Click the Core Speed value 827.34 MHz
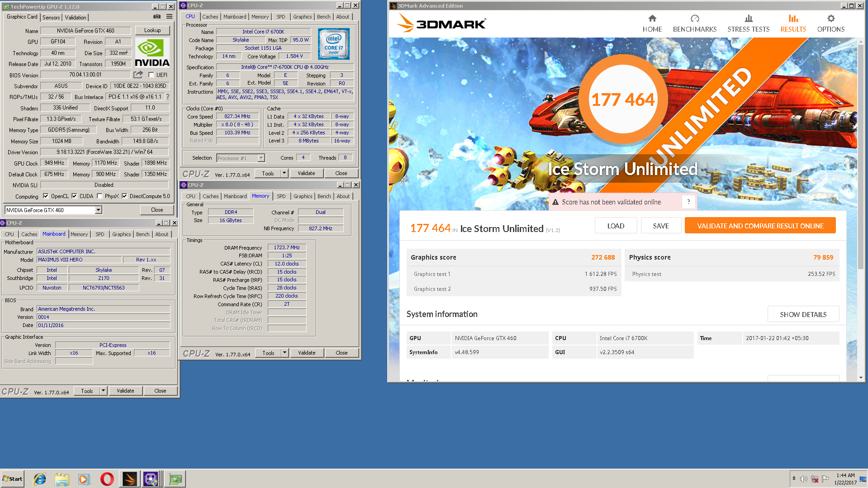Screen dimensions: 868x488 tap(237, 116)
